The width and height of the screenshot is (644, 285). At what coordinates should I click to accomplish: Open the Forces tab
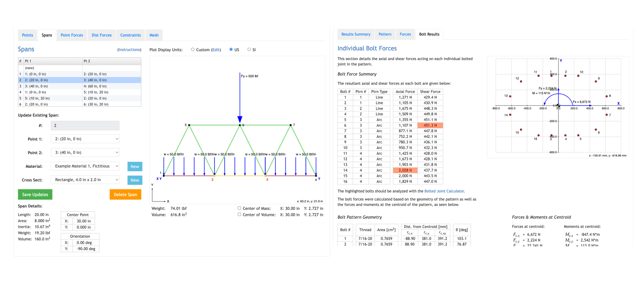click(x=405, y=34)
